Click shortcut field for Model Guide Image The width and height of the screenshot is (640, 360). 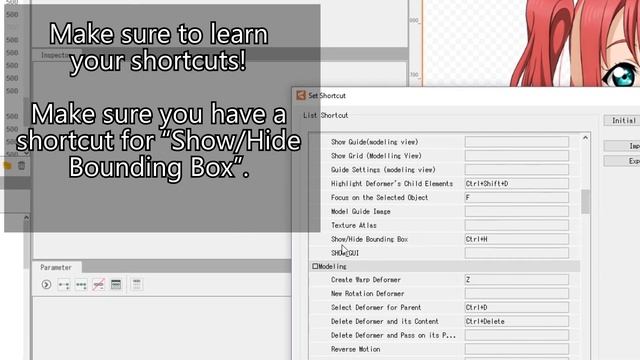click(516, 211)
